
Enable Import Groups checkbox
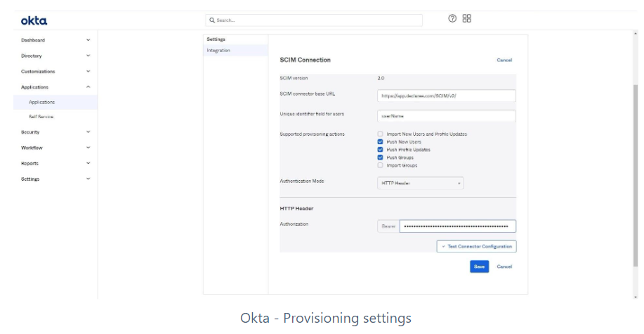380,165
